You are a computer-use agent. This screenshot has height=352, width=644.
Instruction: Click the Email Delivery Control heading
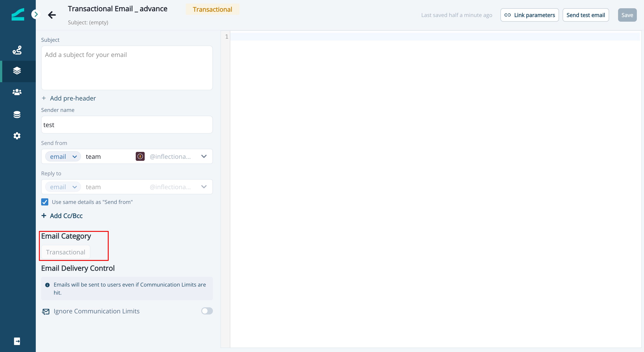click(x=78, y=268)
